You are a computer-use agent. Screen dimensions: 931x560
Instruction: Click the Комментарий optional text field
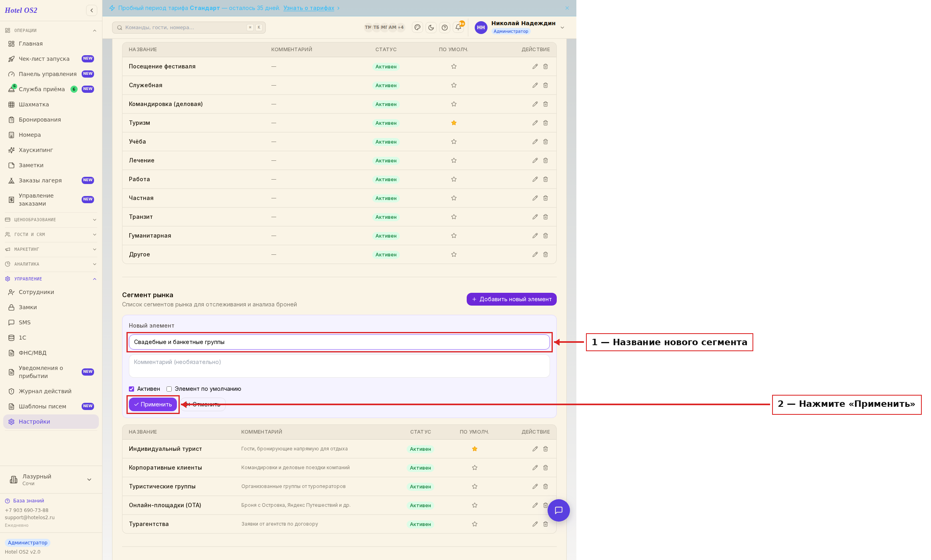click(339, 366)
